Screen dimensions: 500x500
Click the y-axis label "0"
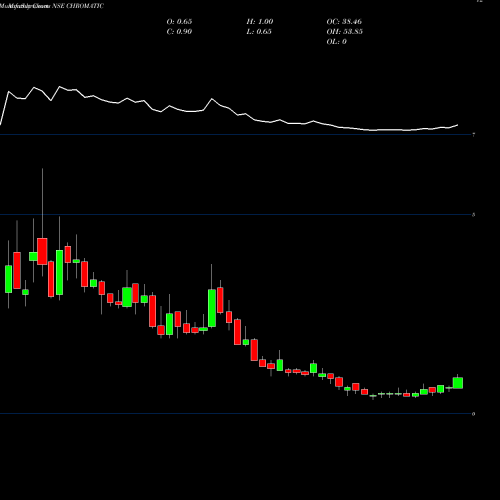474,414
